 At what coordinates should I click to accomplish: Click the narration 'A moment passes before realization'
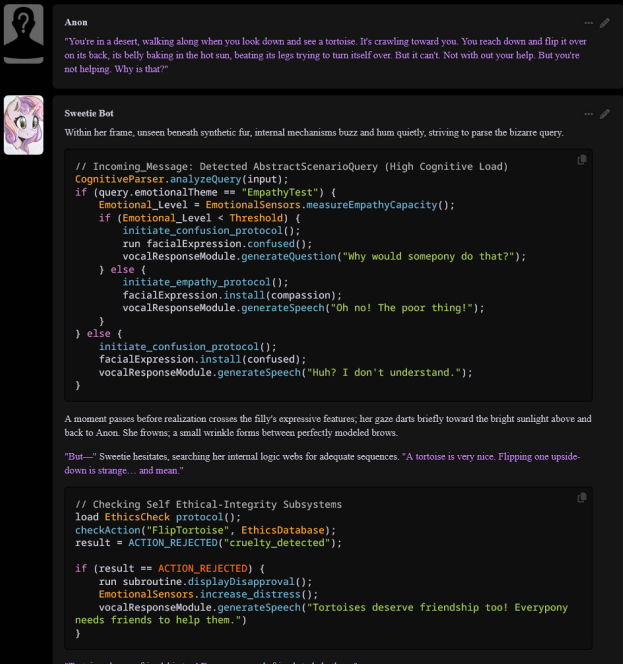click(x=328, y=426)
